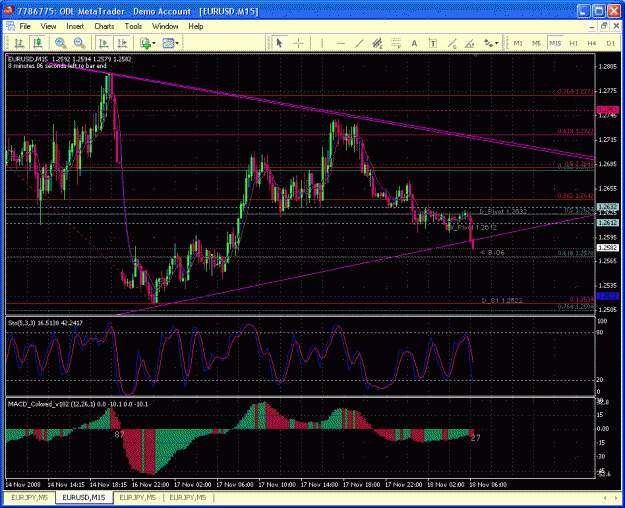Click the chart shift triangle marker
This screenshot has height=508, width=625.
(474, 53)
